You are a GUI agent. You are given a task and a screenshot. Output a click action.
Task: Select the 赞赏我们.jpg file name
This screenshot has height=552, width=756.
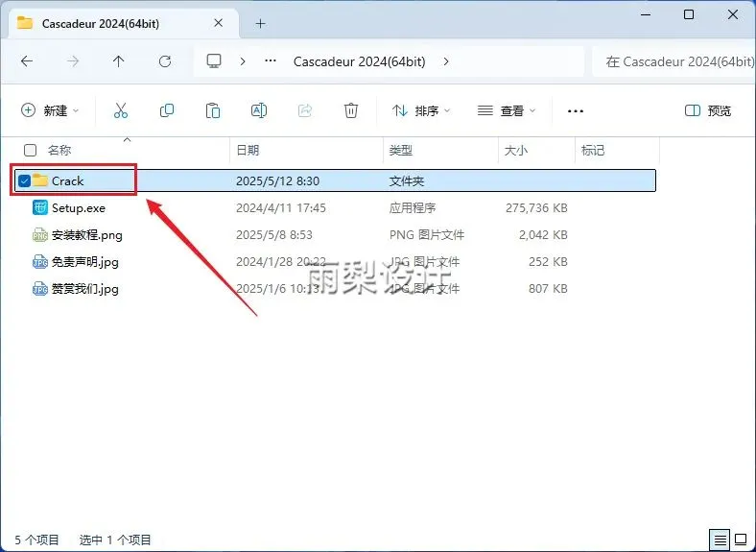pyautogui.click(x=84, y=289)
